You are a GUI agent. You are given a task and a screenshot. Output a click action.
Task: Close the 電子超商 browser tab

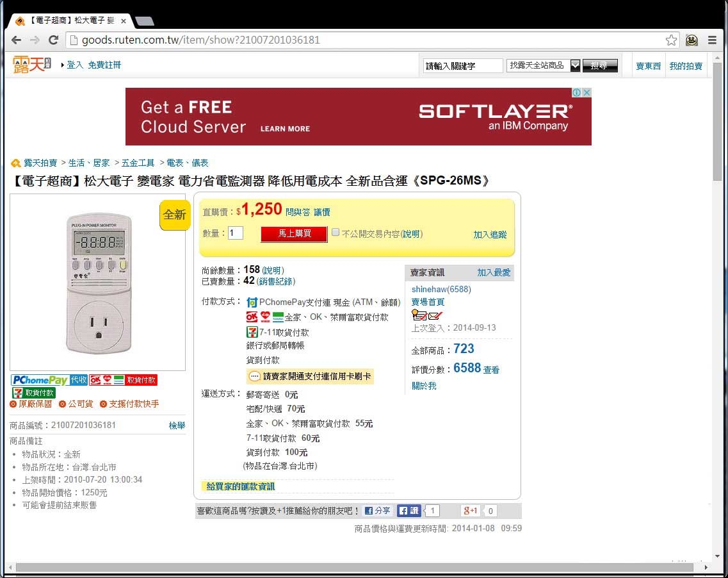(124, 21)
